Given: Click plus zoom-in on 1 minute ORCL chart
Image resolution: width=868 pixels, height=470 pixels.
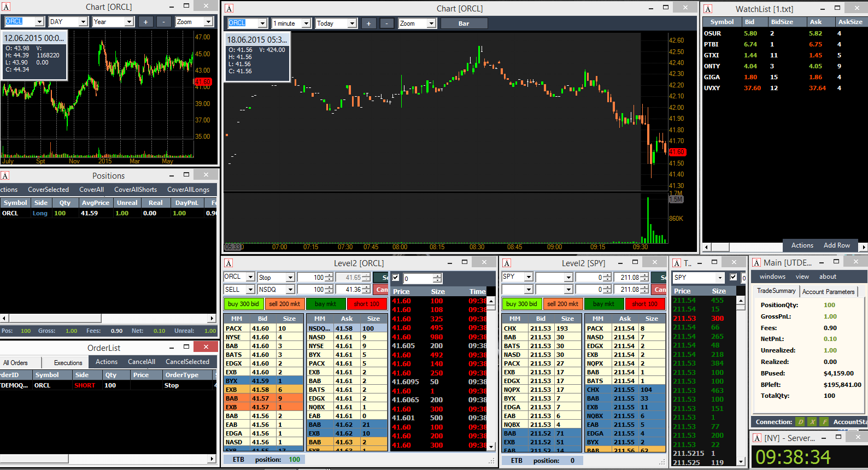Looking at the screenshot, I should (x=368, y=23).
